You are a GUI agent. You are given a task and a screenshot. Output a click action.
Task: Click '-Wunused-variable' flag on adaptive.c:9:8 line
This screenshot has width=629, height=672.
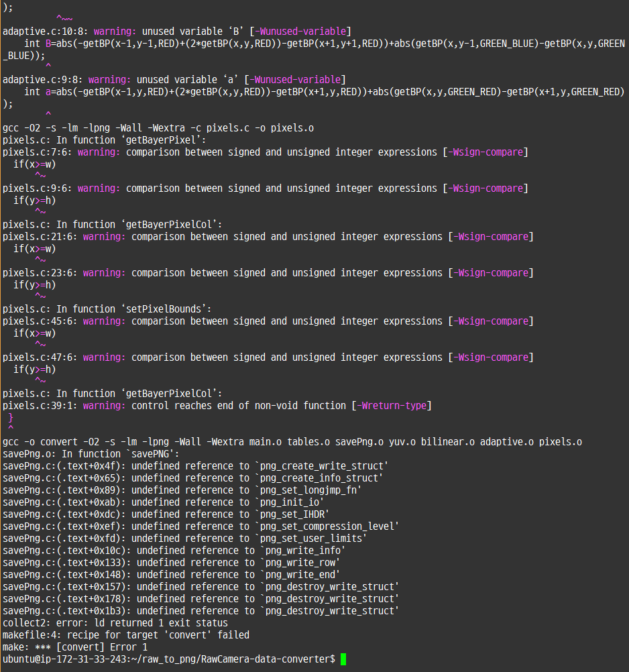click(x=295, y=80)
